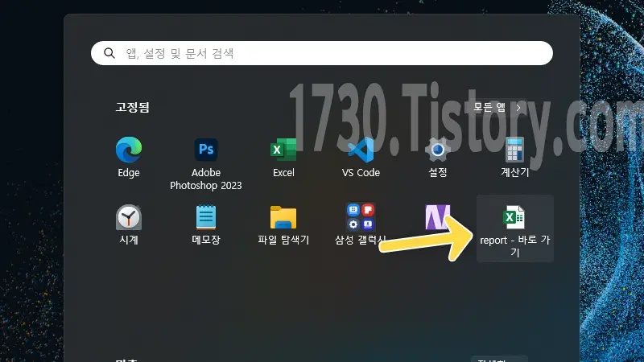Open the 삼성 갤럭시 app folder
644x362 pixels.
coord(361,225)
